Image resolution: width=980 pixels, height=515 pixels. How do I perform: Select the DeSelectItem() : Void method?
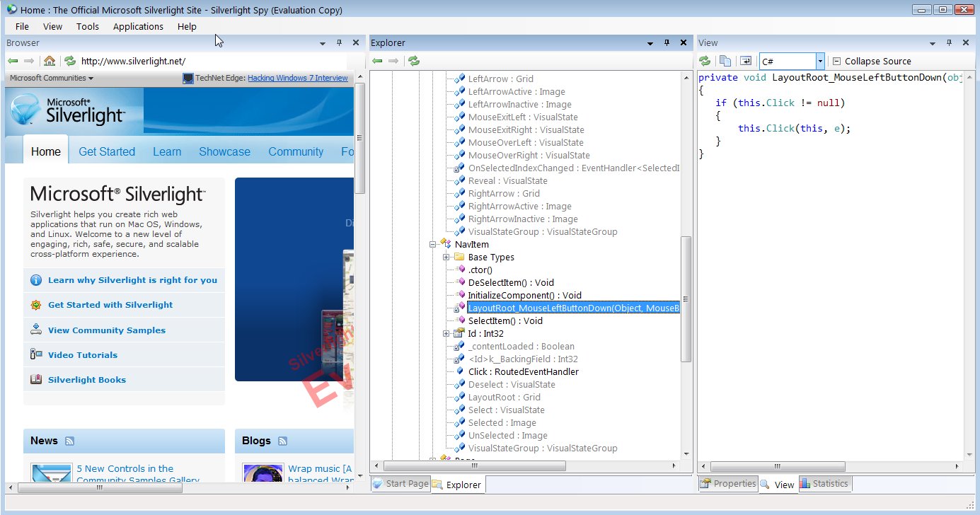511,282
